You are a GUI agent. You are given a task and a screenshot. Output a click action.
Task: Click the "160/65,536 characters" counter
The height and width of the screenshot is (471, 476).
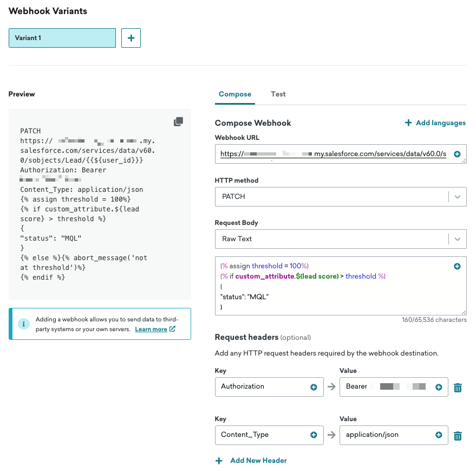pos(434,320)
